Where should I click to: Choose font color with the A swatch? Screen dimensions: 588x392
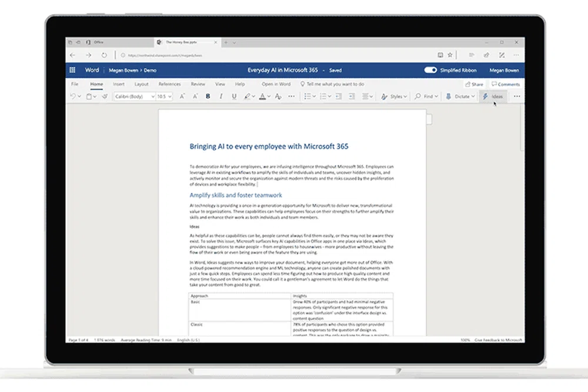262,96
